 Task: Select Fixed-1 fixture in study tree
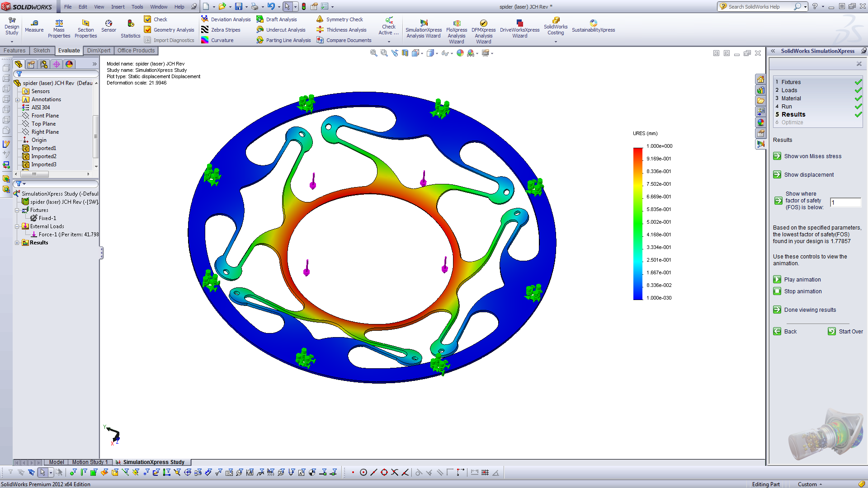[x=43, y=218]
